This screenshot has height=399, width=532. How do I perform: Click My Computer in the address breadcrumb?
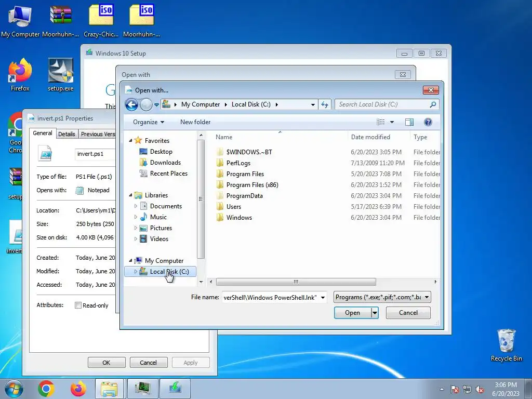(x=201, y=104)
